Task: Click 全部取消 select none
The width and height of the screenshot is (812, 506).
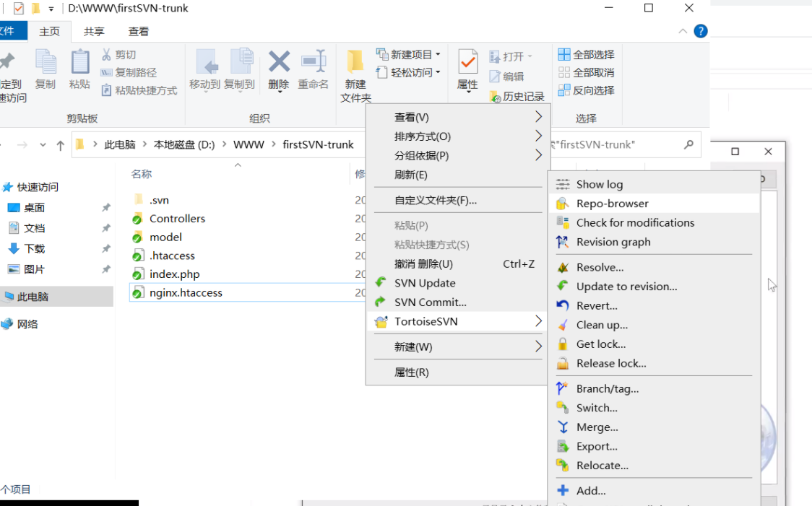Action: (586, 72)
